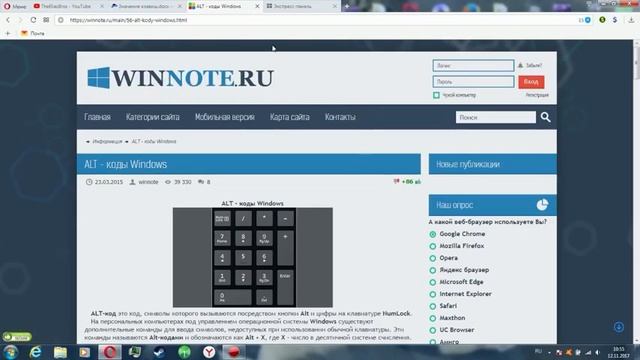640x360 pixels.
Task: Select Google Chrome poll option
Action: click(x=433, y=234)
